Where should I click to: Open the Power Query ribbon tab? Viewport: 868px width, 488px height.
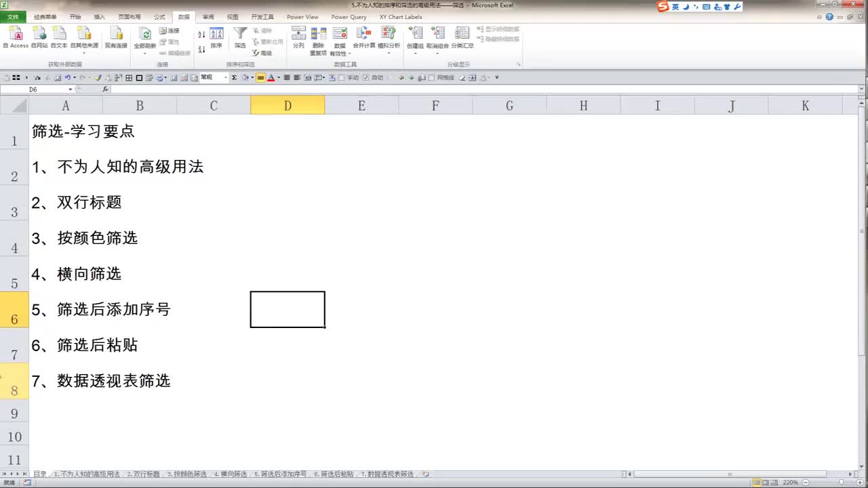point(349,17)
